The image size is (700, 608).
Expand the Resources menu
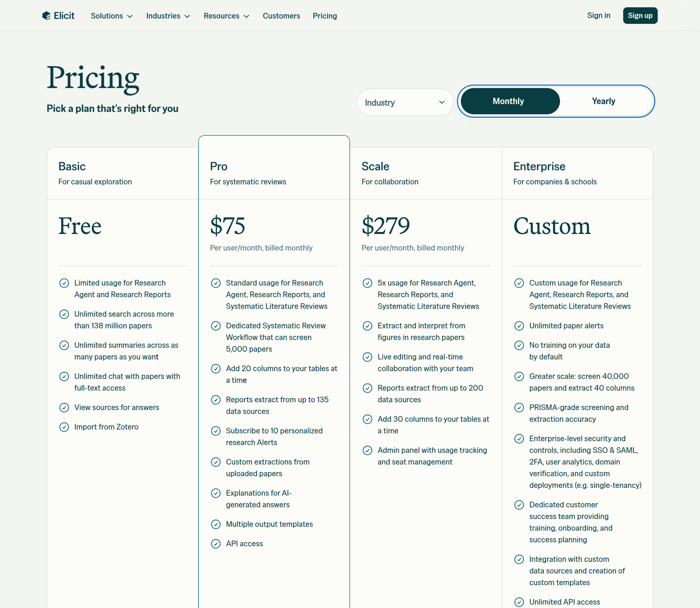(x=226, y=16)
